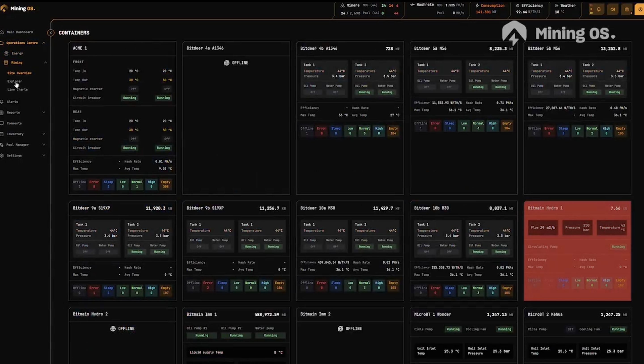This screenshot has width=644, height=364.
Task: Click the Energy sidebar icon
Action: point(6,53)
